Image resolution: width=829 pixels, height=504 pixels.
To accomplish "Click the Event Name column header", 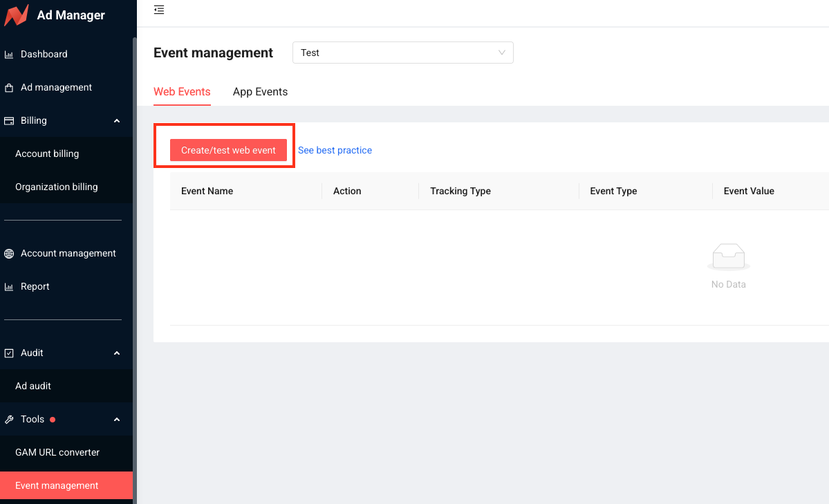I will 207,191.
